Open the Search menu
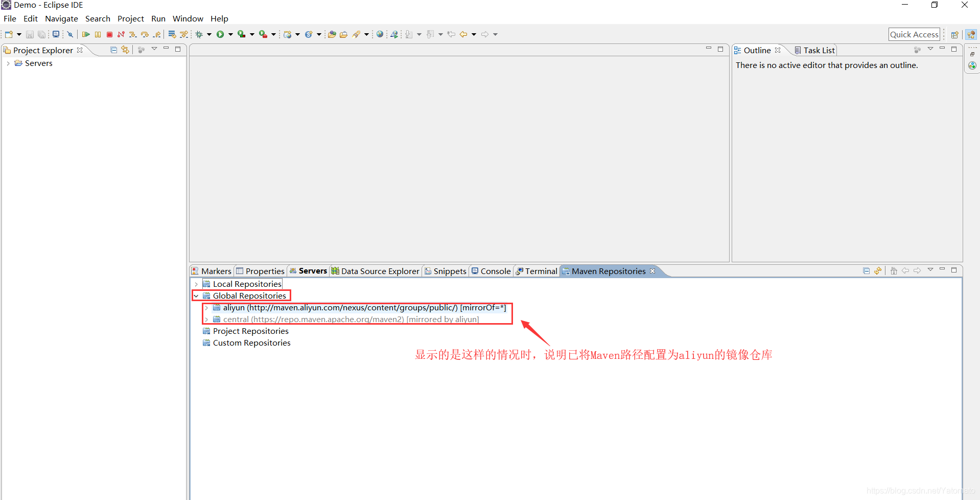The height and width of the screenshot is (500, 980). (x=98, y=18)
